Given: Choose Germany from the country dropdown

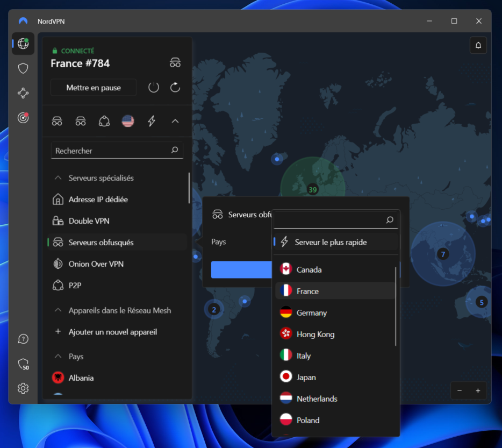Looking at the screenshot, I should click(335, 312).
